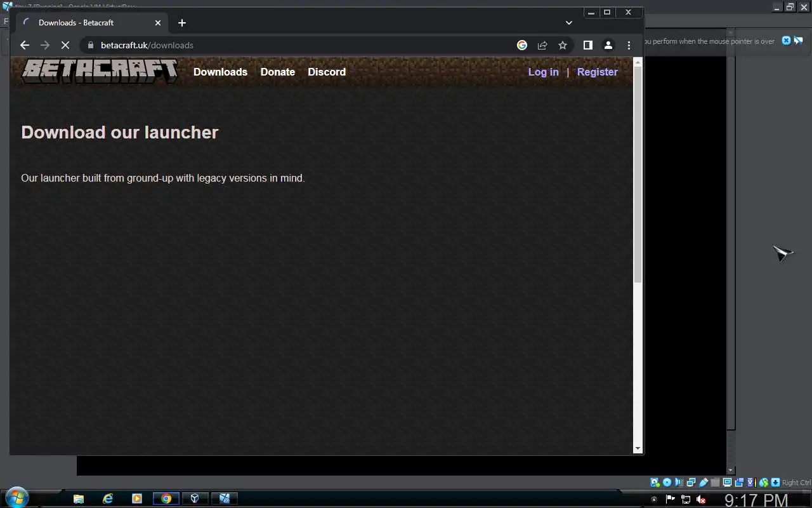Viewport: 812px width, 508px height.
Task: Click the Register link
Action: 597,72
